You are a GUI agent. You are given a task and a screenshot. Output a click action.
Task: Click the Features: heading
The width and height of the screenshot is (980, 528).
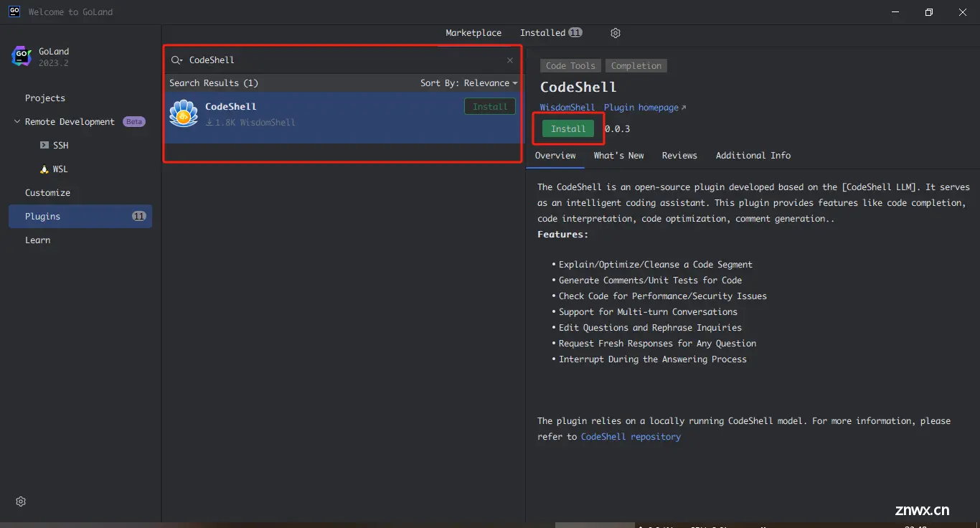click(562, 235)
